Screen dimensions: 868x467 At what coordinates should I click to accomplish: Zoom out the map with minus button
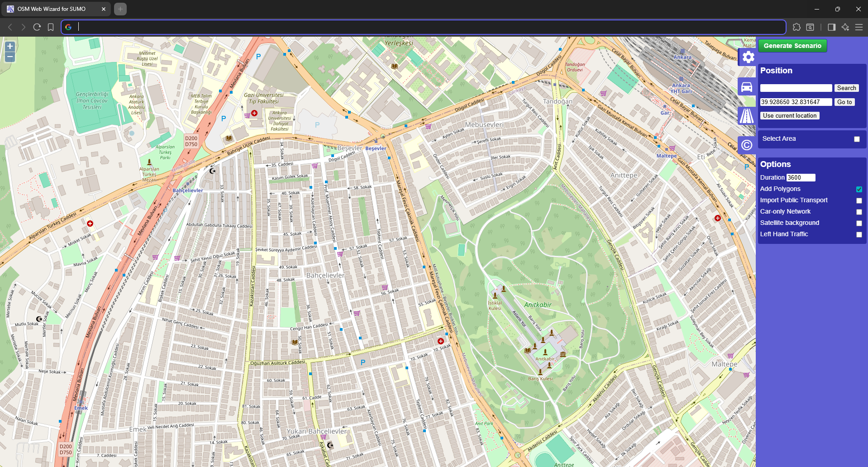point(10,57)
